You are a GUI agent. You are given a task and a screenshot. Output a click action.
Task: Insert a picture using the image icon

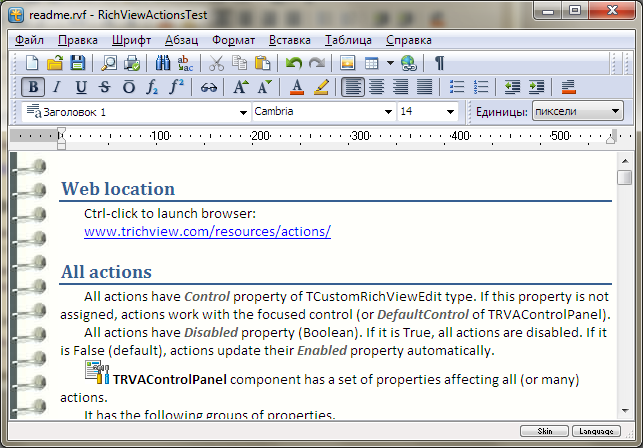click(x=348, y=63)
